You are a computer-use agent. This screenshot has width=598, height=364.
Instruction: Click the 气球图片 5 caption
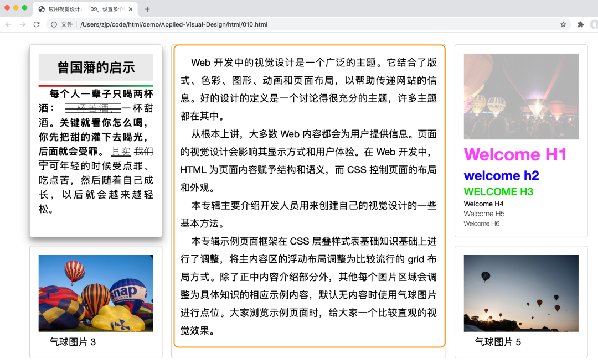point(498,342)
